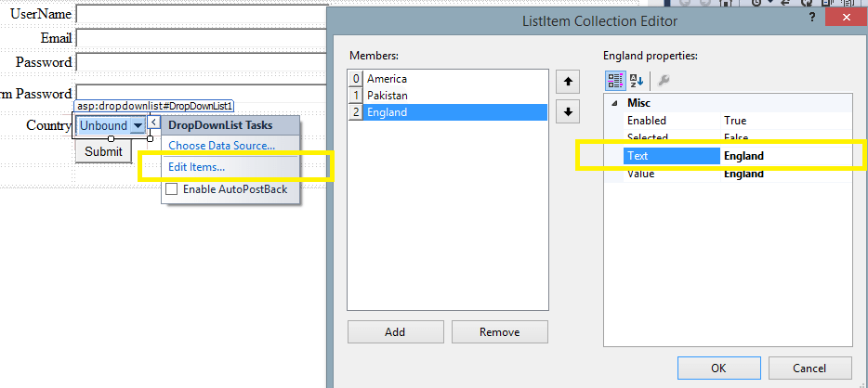868x388 pixels.
Task: Click the UserName text box
Action: click(x=201, y=14)
